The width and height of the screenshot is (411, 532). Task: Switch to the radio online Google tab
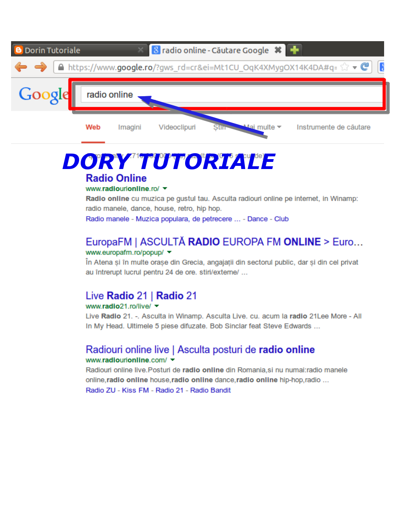(x=217, y=50)
